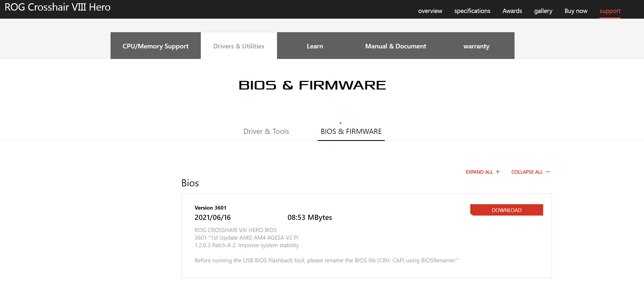The width and height of the screenshot is (644, 284).
Task: Click the BIOSRenamer instruction sentence
Action: click(326, 260)
